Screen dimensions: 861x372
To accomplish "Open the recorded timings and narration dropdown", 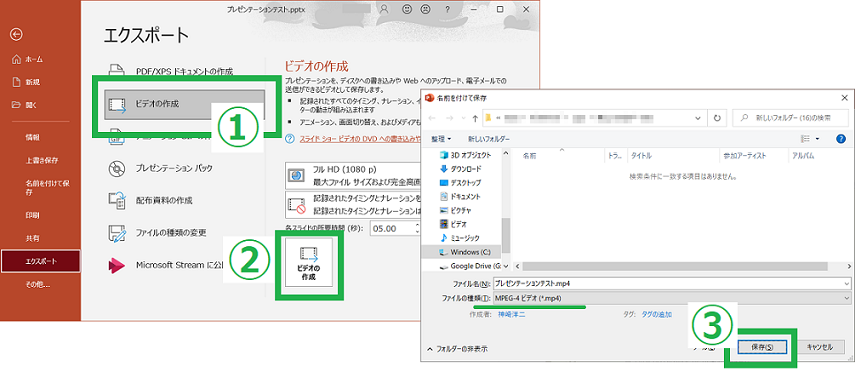I will (354, 204).
